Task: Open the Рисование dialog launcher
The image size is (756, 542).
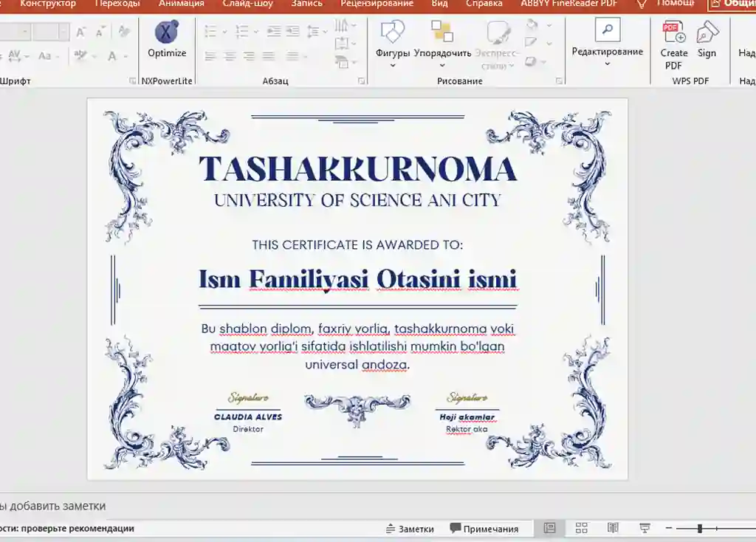Action: pos(559,81)
